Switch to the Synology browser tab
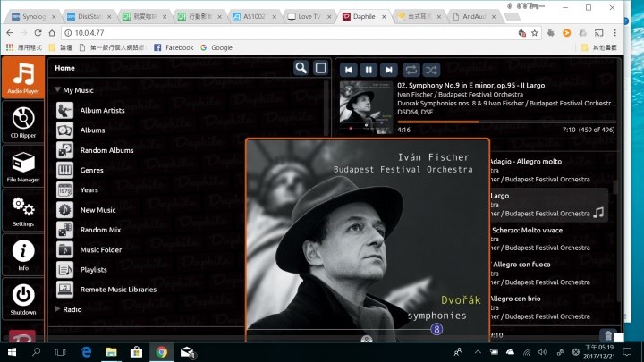 (34, 16)
